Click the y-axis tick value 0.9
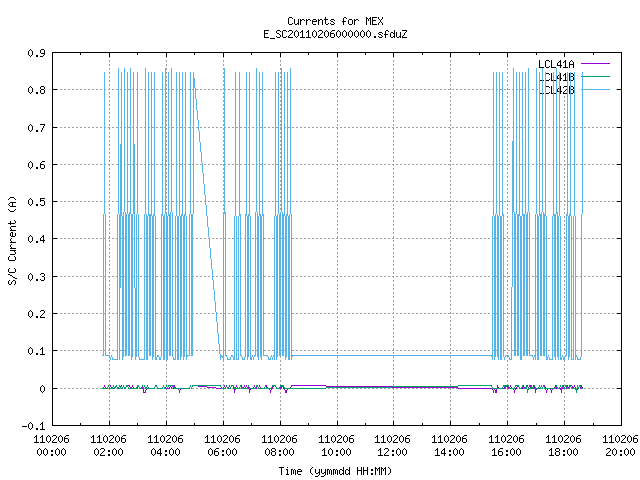Viewport: 640px width, 480px height. pyautogui.click(x=36, y=53)
